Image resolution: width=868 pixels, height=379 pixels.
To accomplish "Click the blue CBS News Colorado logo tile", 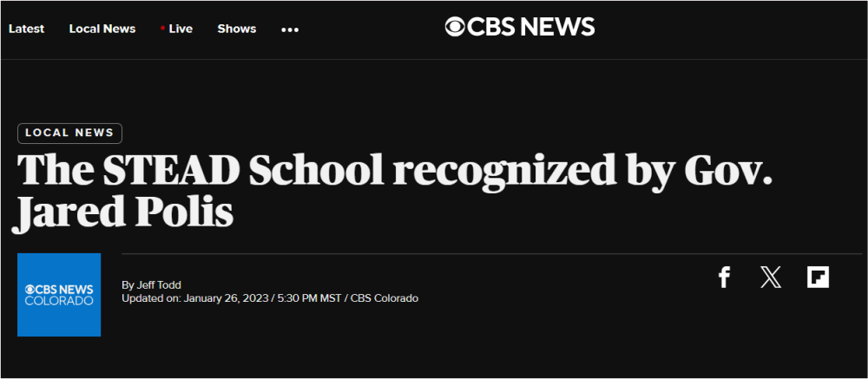I will click(x=59, y=295).
